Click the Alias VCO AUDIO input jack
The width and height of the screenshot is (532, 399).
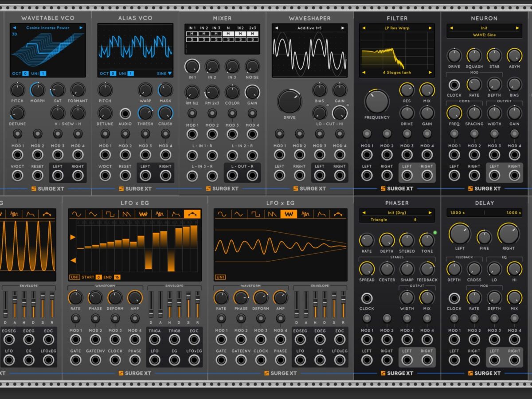pos(125,113)
